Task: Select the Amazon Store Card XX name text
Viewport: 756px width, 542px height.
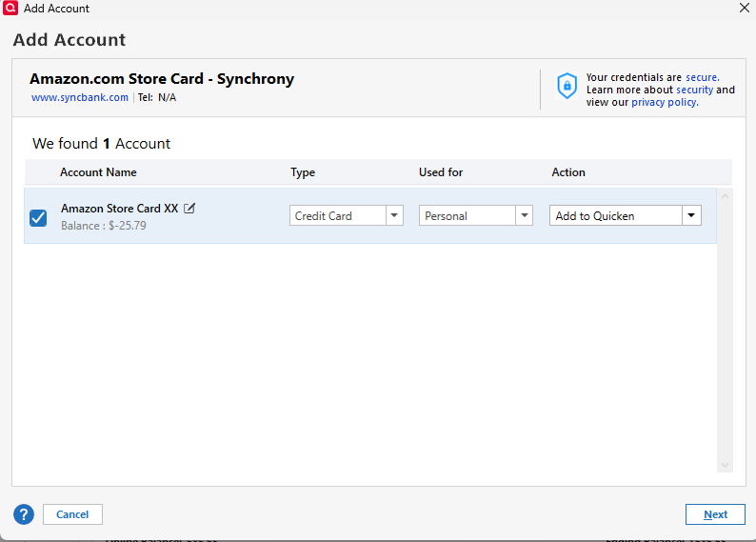Action: coord(120,209)
